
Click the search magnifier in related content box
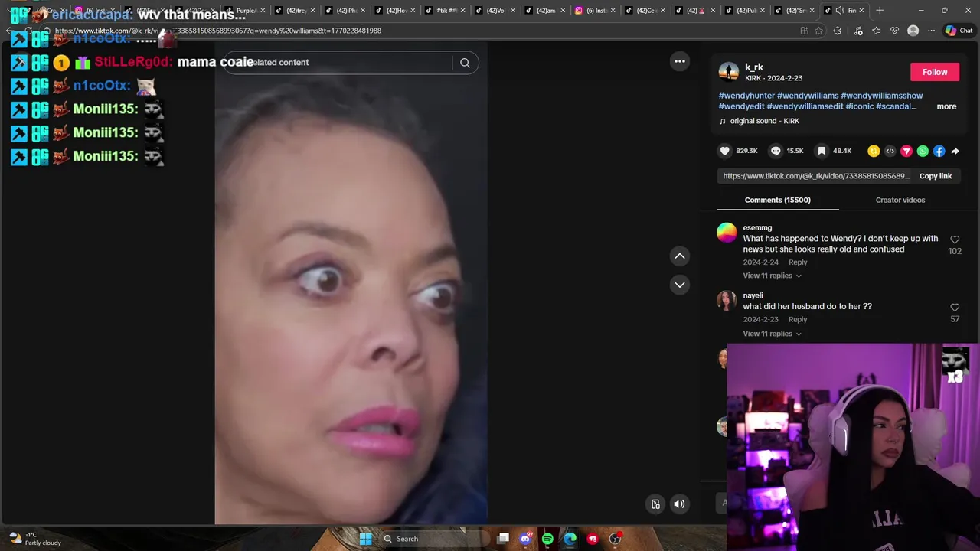[x=465, y=63]
